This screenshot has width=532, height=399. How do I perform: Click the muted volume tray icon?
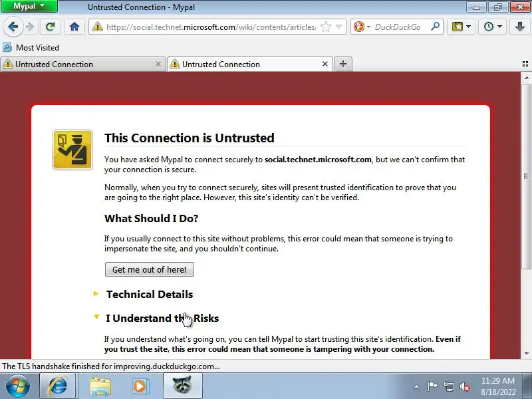pos(464,386)
